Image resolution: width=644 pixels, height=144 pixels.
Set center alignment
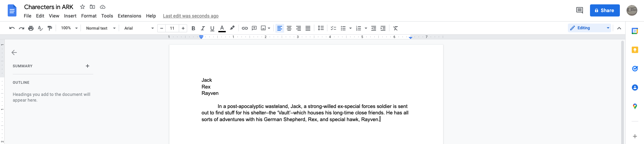(x=289, y=28)
